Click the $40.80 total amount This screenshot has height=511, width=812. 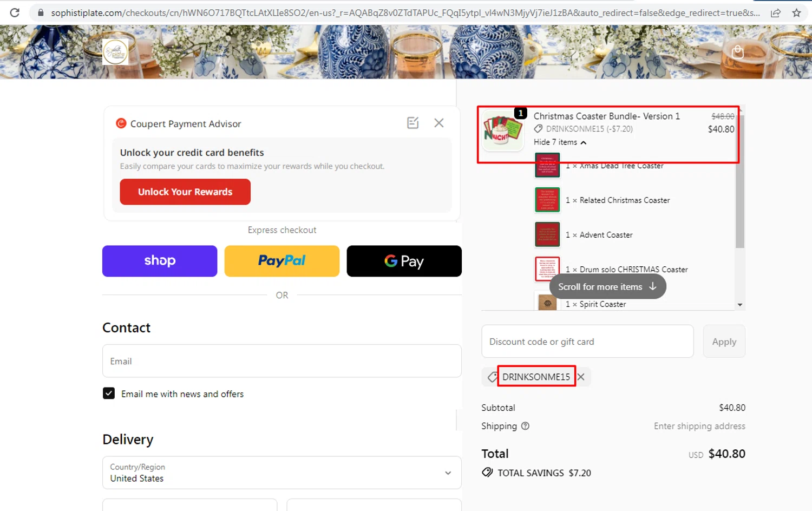(x=727, y=454)
